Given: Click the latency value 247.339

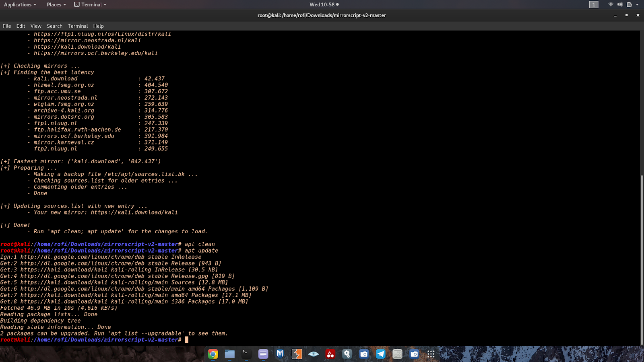Looking at the screenshot, I should coord(156,123).
